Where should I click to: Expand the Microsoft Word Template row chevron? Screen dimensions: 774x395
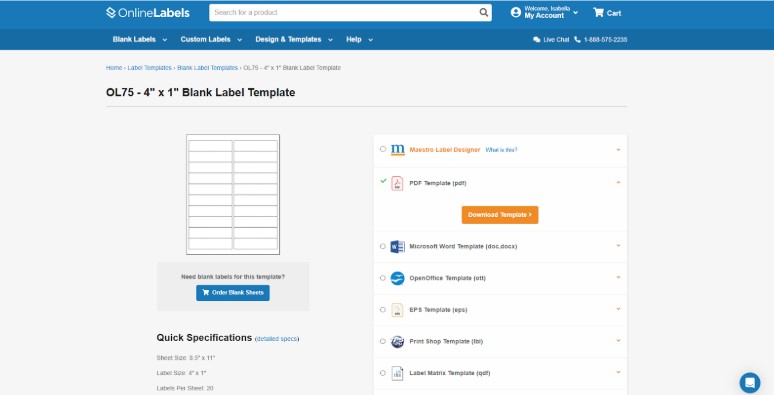618,245
